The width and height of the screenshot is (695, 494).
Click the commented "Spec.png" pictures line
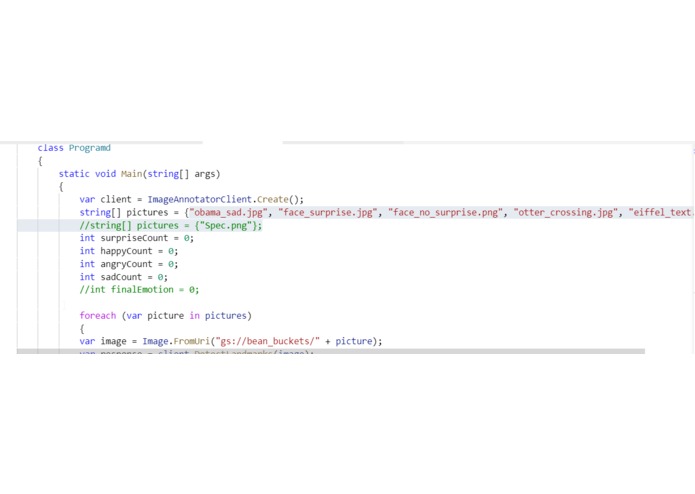tap(171, 226)
